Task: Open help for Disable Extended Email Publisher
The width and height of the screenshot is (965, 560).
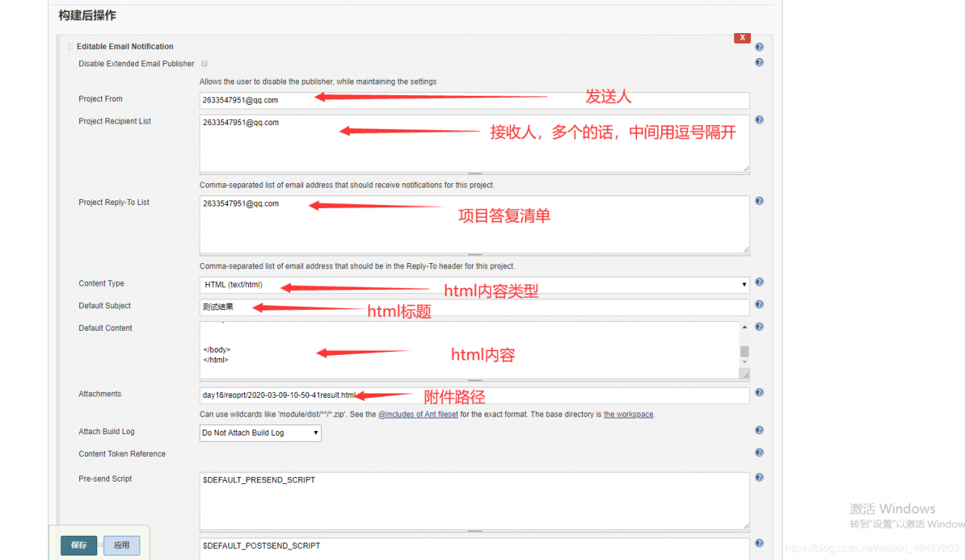Action: tap(759, 63)
